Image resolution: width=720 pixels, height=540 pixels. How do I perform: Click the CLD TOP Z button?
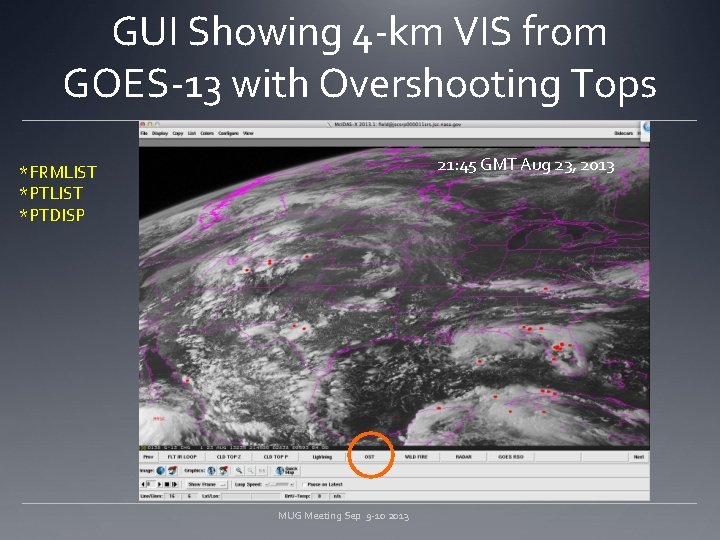pos(229,457)
